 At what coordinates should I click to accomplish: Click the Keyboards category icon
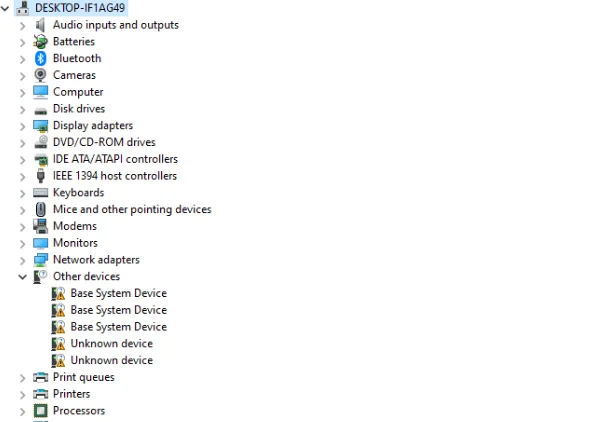tap(41, 193)
